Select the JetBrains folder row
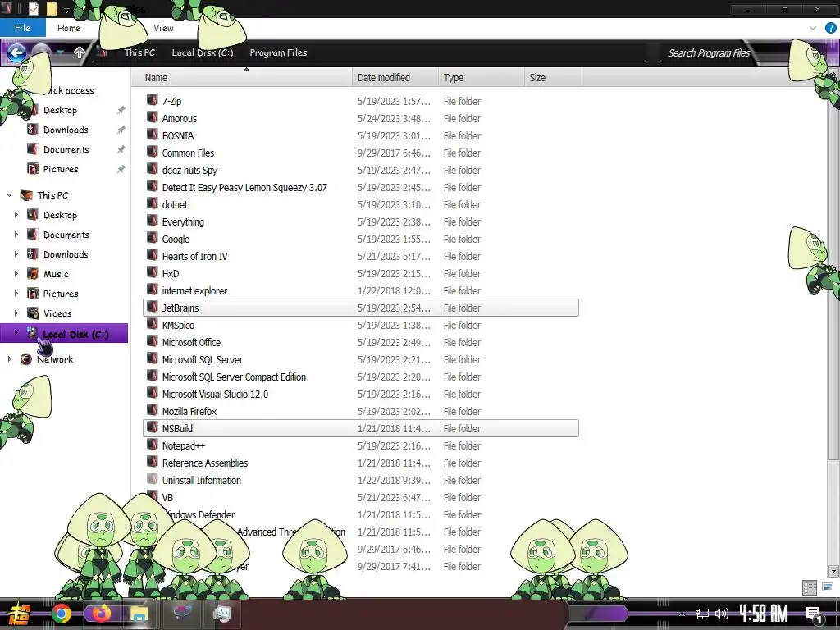The height and width of the screenshot is (630, 840). [x=361, y=308]
